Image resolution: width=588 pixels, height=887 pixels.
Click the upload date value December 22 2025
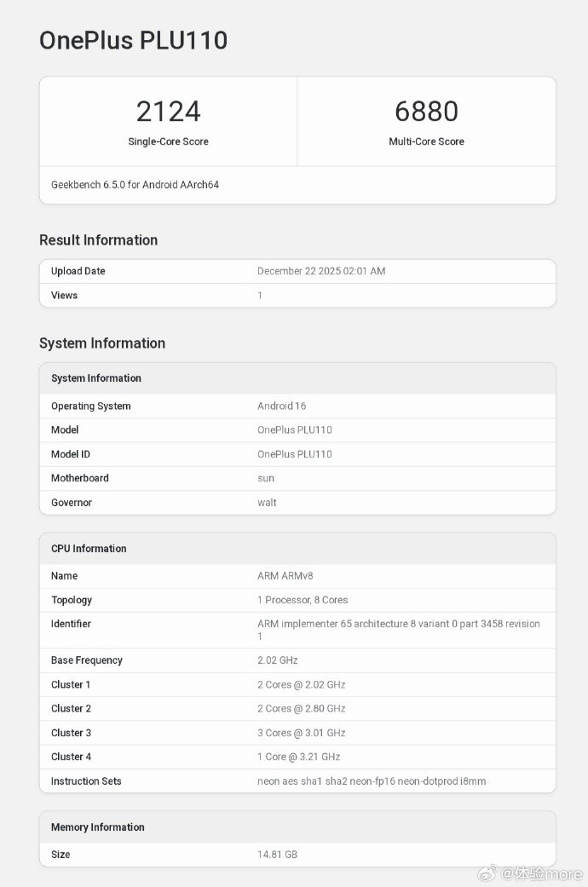point(321,271)
